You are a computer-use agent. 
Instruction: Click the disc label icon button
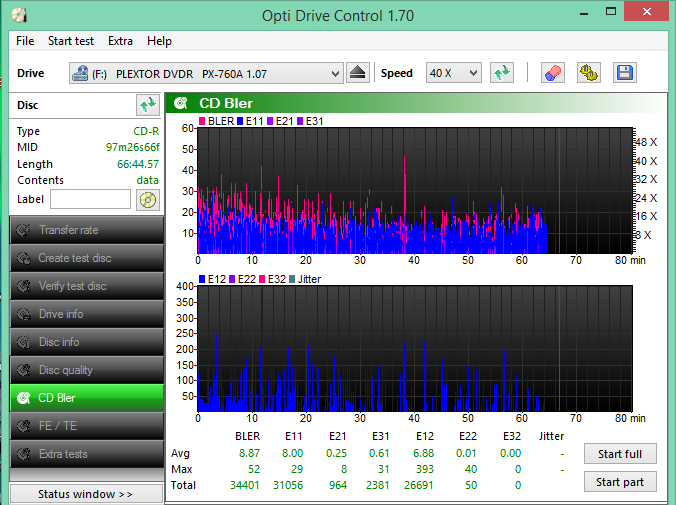point(147,200)
